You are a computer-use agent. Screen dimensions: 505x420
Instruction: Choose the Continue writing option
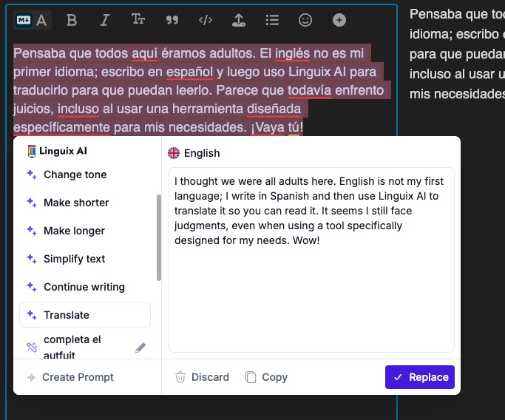click(85, 287)
